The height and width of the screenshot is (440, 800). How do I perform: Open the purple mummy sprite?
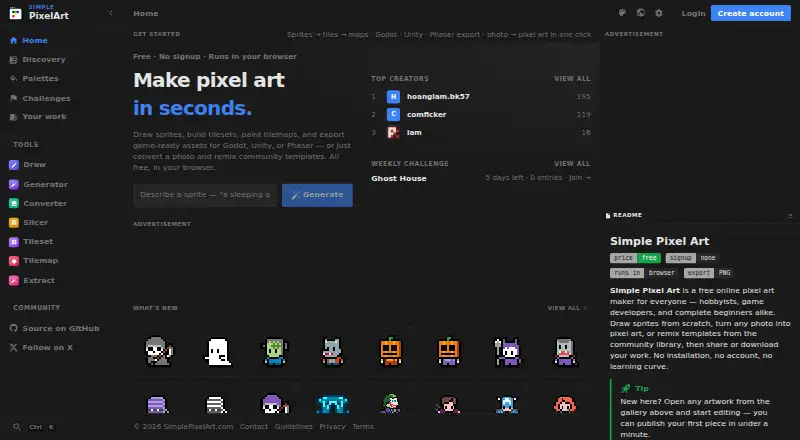tap(158, 405)
